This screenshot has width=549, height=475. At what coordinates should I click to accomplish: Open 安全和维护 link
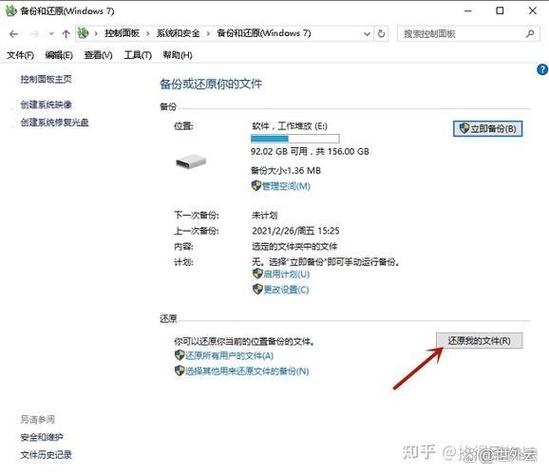click(42, 437)
